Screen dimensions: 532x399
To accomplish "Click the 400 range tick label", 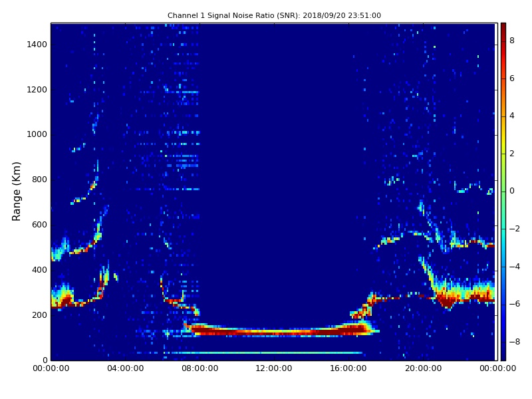I will pyautogui.click(x=39, y=270).
